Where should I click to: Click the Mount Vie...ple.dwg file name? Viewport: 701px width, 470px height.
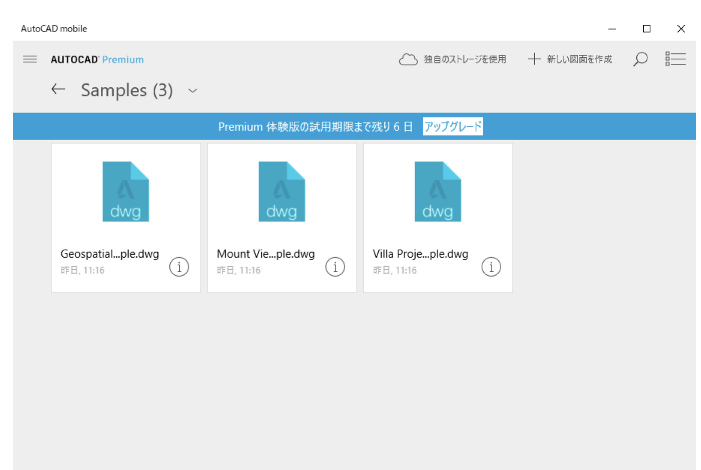pos(266,254)
